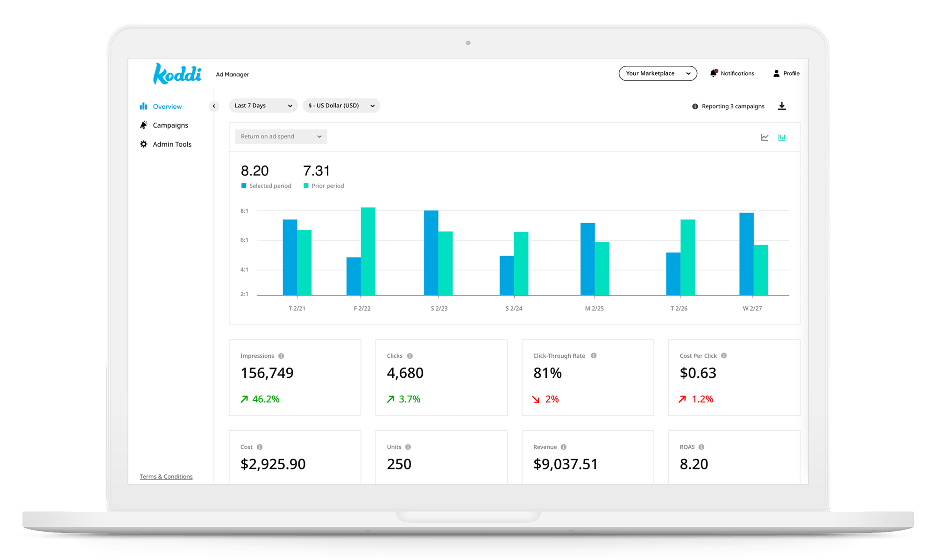Collapse the left sidebar with the chevron
Image resolution: width=934 pixels, height=560 pixels.
pyautogui.click(x=214, y=106)
